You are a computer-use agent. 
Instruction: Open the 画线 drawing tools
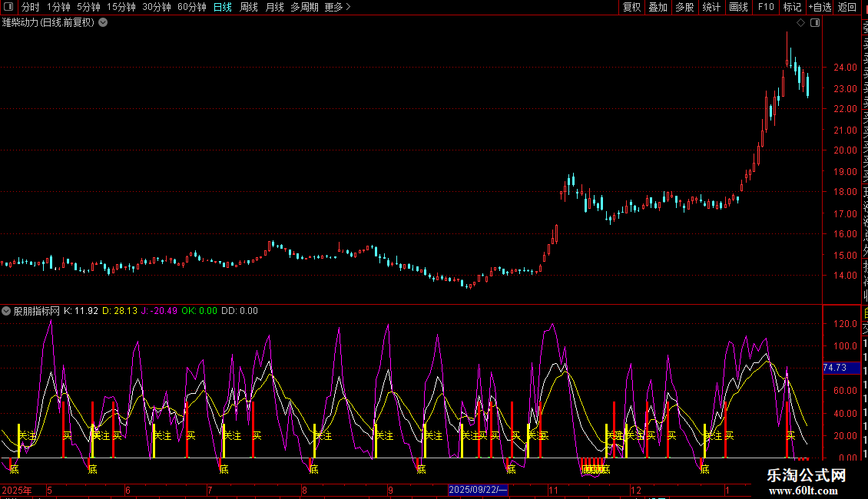738,7
